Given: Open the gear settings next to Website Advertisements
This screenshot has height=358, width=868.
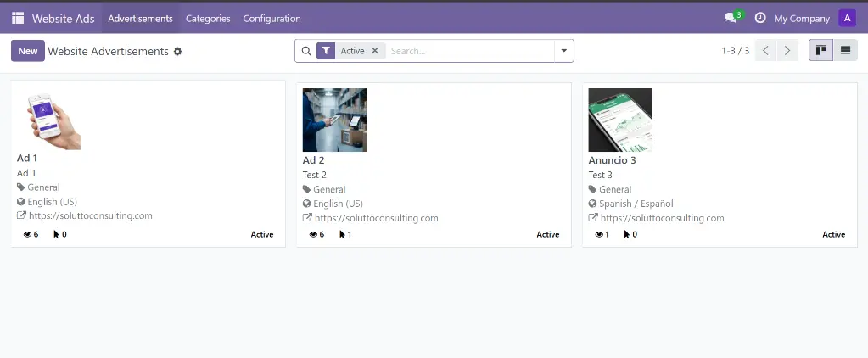Looking at the screenshot, I should tap(178, 52).
